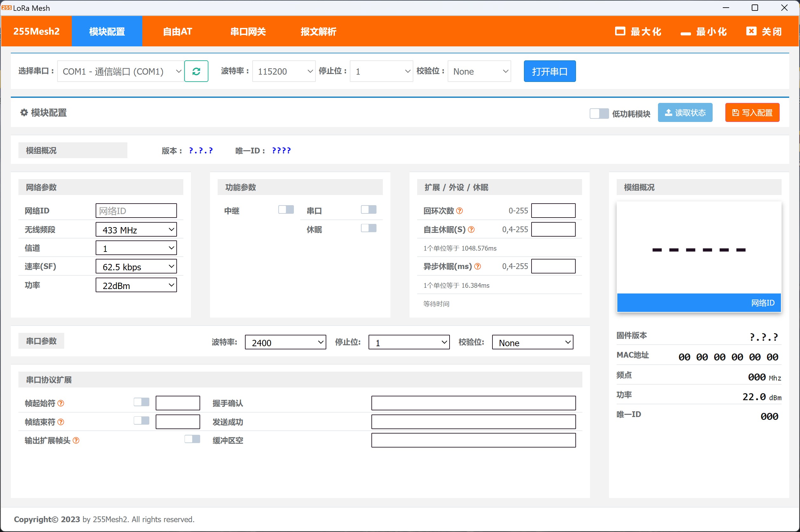
Task: Enable the 帧结束符 switch
Action: coord(141,421)
